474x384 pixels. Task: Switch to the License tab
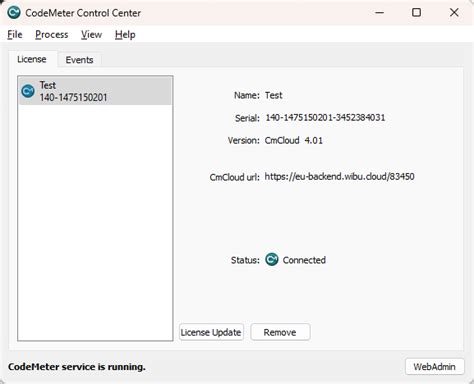click(32, 59)
